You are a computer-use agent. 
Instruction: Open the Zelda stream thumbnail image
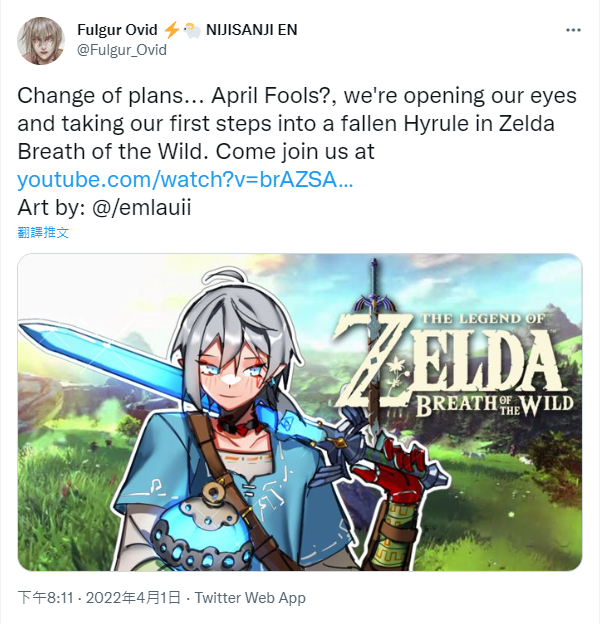[x=300, y=412]
